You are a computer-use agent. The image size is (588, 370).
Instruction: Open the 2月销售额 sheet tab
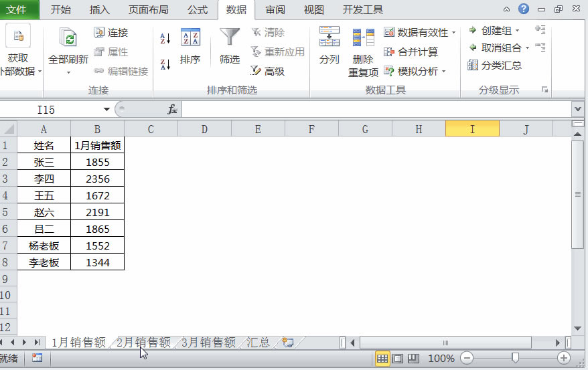point(143,343)
